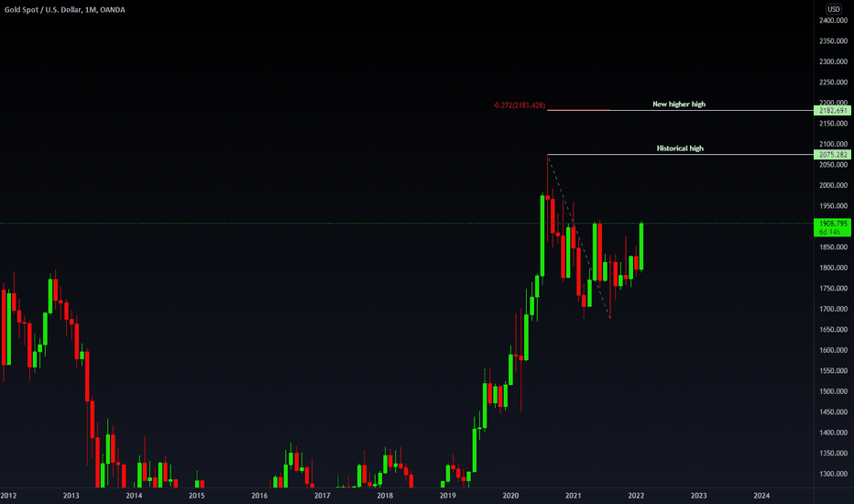
Task: Click the 1550.000 price scale label
Action: pyautogui.click(x=833, y=370)
